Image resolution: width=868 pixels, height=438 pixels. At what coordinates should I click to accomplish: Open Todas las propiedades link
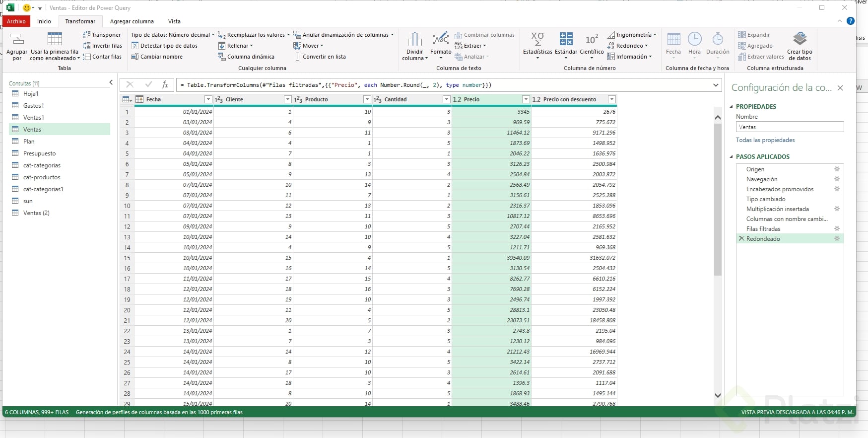765,140
